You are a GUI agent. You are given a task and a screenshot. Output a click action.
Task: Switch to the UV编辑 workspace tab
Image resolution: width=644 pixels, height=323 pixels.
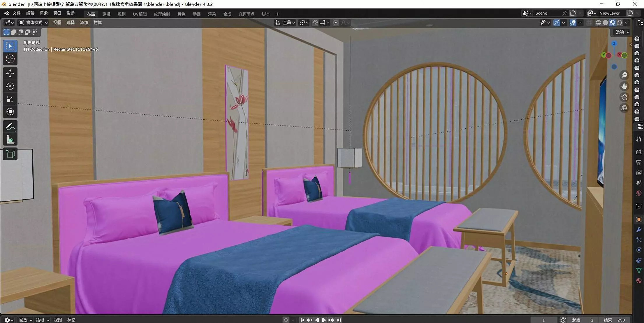pyautogui.click(x=140, y=14)
